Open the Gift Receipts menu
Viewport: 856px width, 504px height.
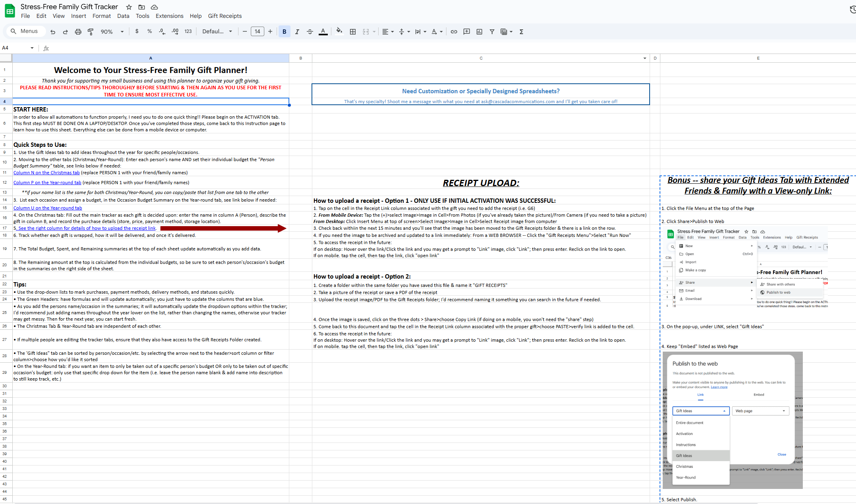[225, 16]
